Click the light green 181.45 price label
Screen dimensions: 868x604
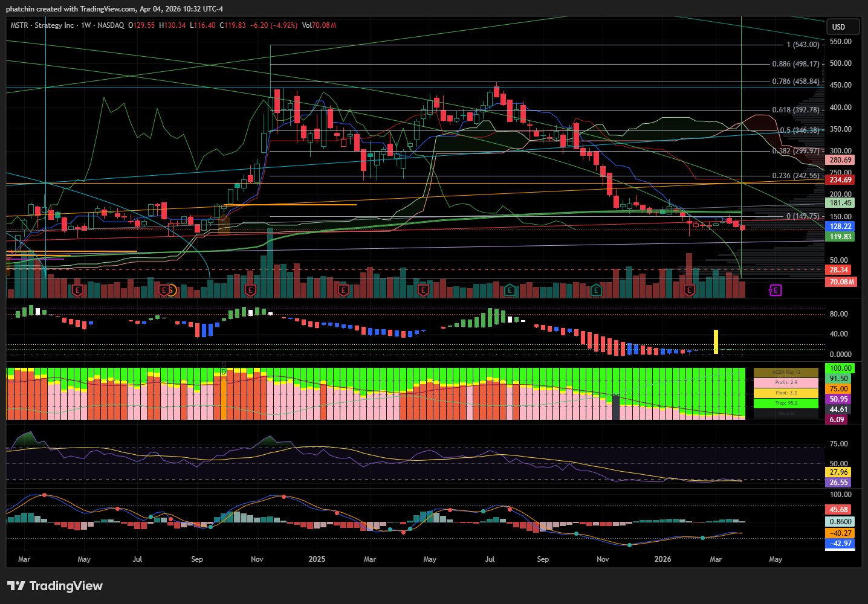(840, 204)
